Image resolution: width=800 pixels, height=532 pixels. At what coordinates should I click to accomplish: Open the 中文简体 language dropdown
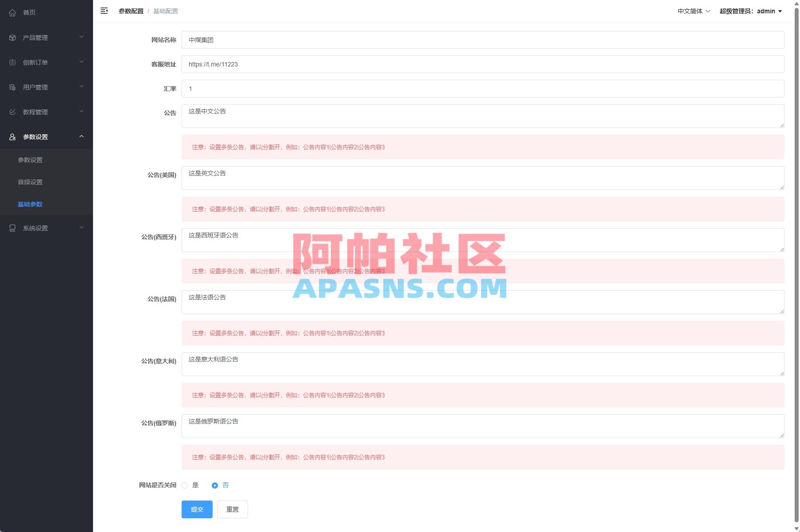pos(692,11)
